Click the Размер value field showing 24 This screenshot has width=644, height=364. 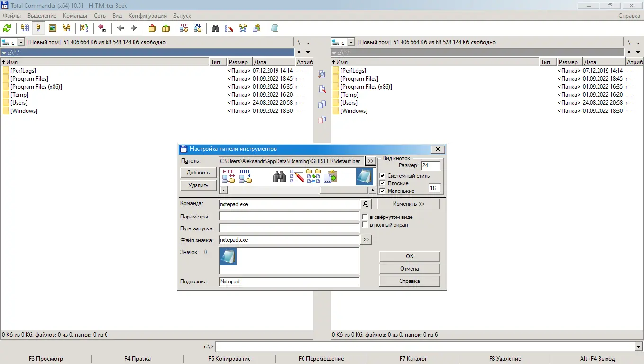[x=431, y=165]
